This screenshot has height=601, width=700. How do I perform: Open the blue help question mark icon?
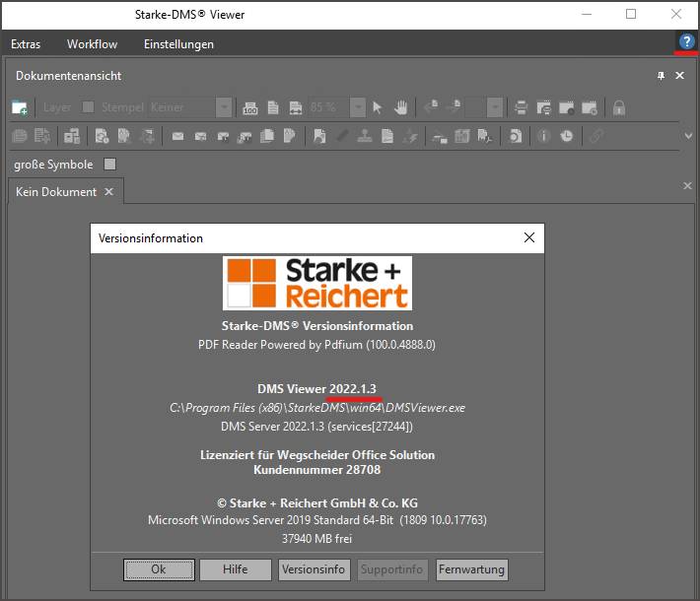pos(686,42)
